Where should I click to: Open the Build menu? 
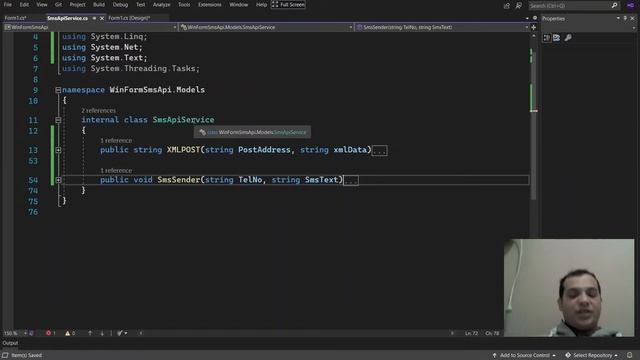pyautogui.click(x=99, y=4)
